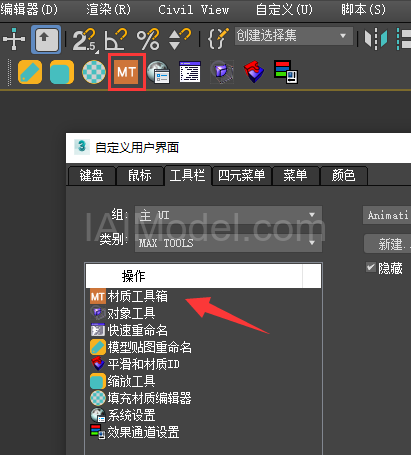Switch to the 四元菜单 tab
The height and width of the screenshot is (455, 411).
point(242,176)
